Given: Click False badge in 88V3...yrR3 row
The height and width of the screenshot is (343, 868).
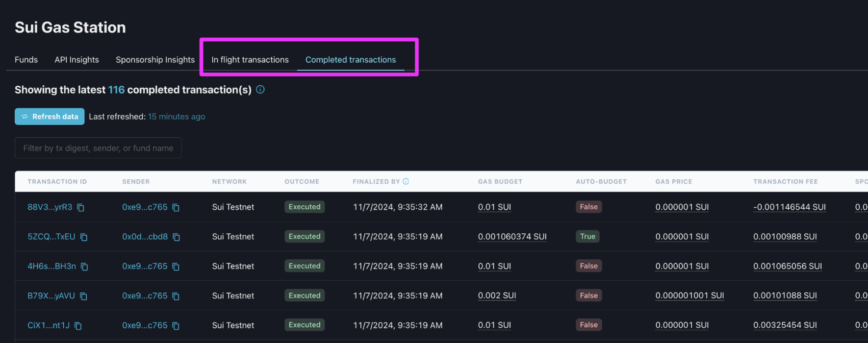Looking at the screenshot, I should (x=588, y=207).
